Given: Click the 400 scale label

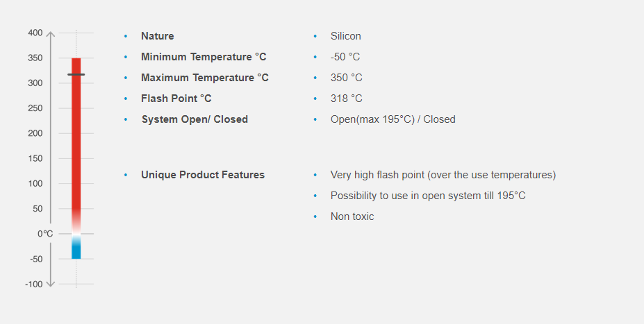Looking at the screenshot, I should point(35,33).
